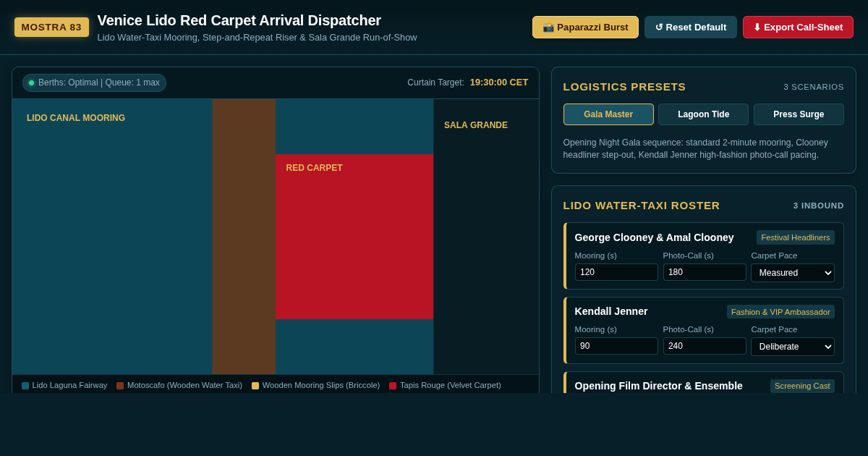Edit the Clooney Photo-Call seconds field
The height and width of the screenshot is (456, 868).
[705, 272]
